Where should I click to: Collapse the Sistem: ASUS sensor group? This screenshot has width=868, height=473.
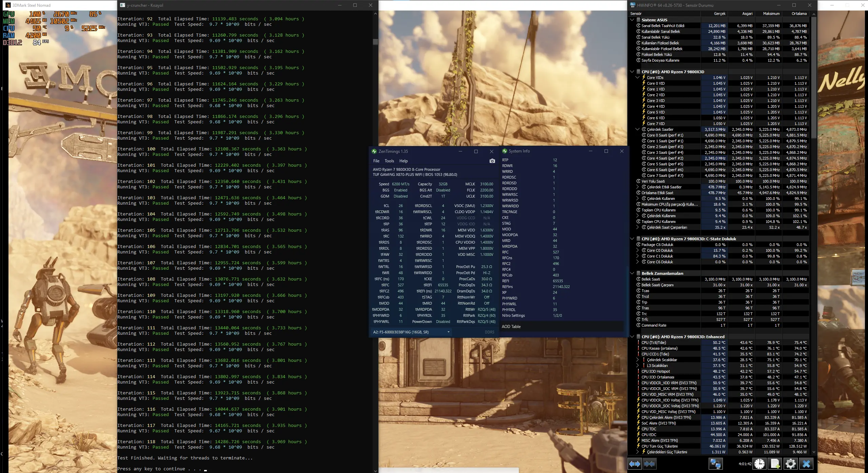pyautogui.click(x=632, y=20)
